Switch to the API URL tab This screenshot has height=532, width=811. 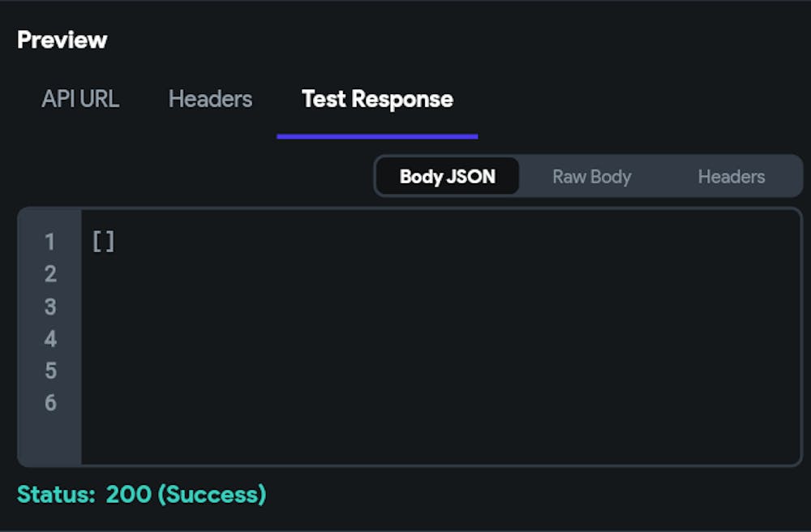tap(80, 99)
